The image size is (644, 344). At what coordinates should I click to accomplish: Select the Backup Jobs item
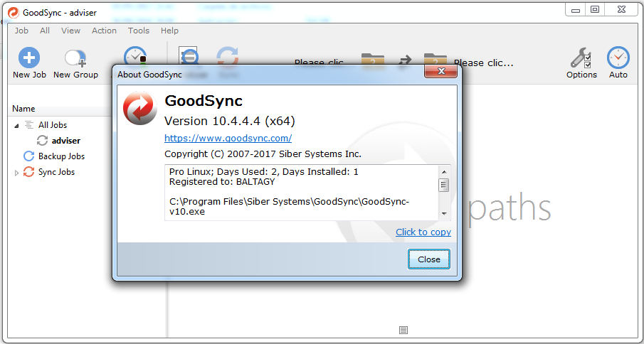pyautogui.click(x=62, y=156)
